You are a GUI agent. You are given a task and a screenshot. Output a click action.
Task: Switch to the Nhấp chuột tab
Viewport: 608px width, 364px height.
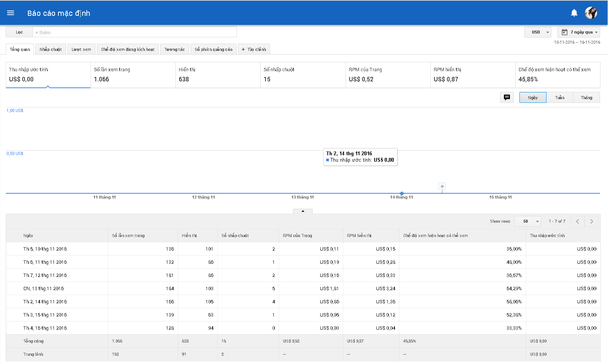point(51,49)
